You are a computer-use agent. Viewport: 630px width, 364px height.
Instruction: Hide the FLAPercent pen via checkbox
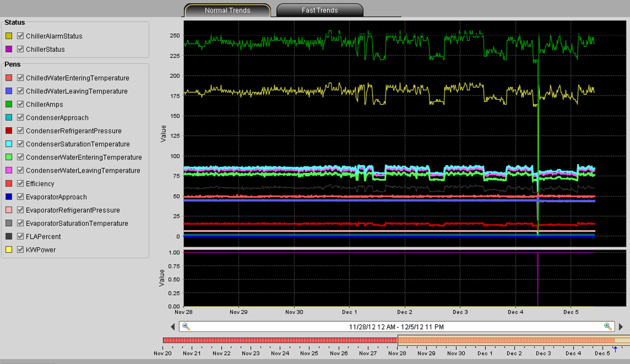20,237
